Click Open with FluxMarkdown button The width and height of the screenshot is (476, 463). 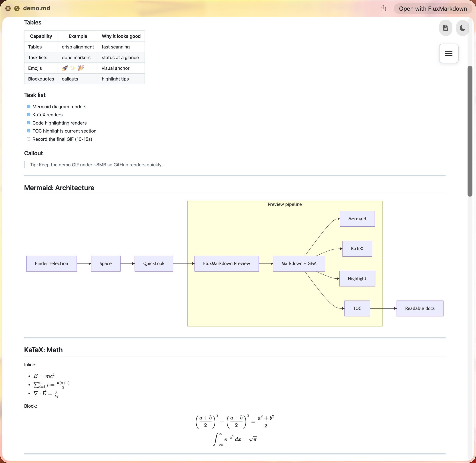pyautogui.click(x=433, y=9)
